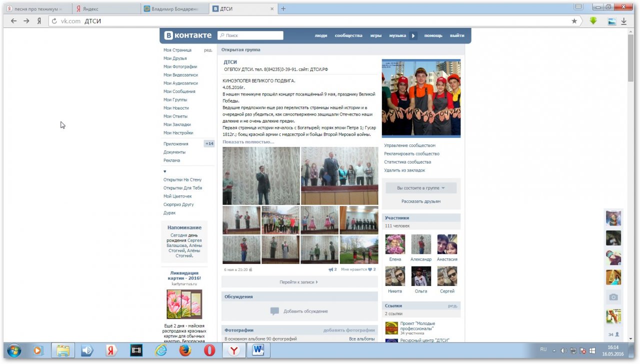Viewport: 640px width, 364px height.
Task: Open 'игры' in VK header menu
Action: point(376,35)
